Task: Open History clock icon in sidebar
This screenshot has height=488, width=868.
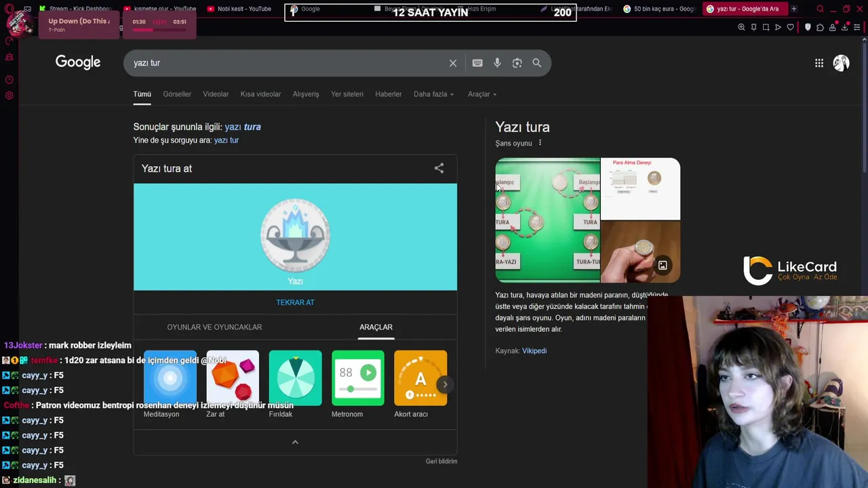Action: pyautogui.click(x=9, y=79)
